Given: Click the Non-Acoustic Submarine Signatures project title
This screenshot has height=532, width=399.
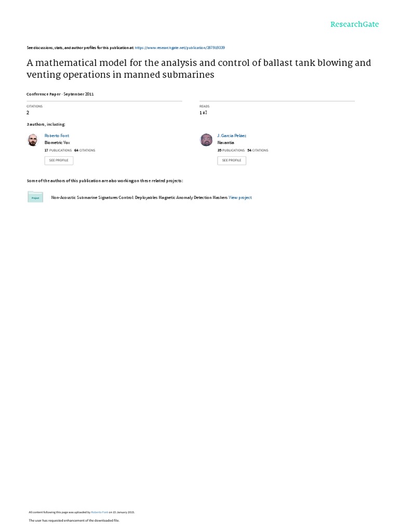Looking at the screenshot, I should point(139,197).
